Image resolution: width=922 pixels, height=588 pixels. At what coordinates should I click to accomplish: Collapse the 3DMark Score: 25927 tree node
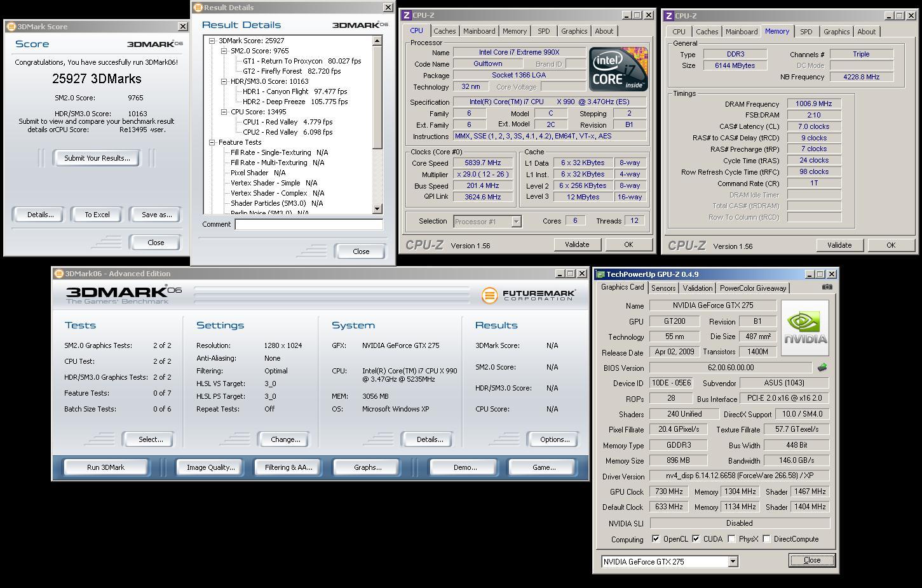tap(212, 41)
